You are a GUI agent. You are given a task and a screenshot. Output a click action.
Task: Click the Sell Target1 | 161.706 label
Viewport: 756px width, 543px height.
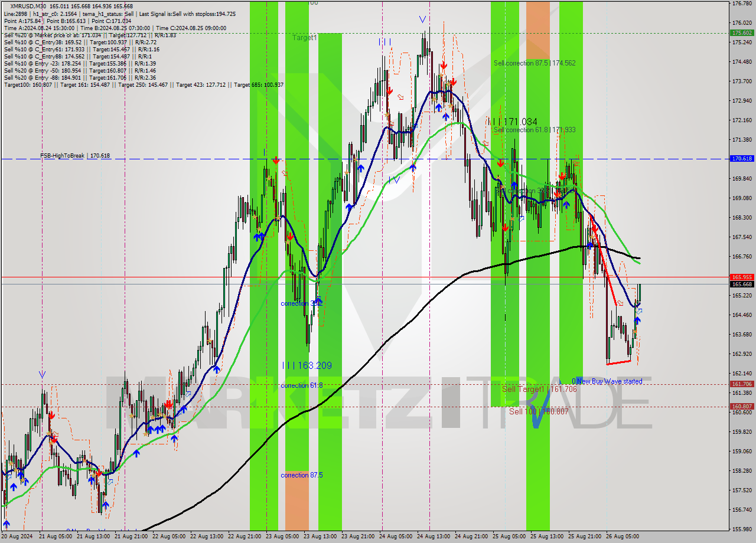click(539, 389)
